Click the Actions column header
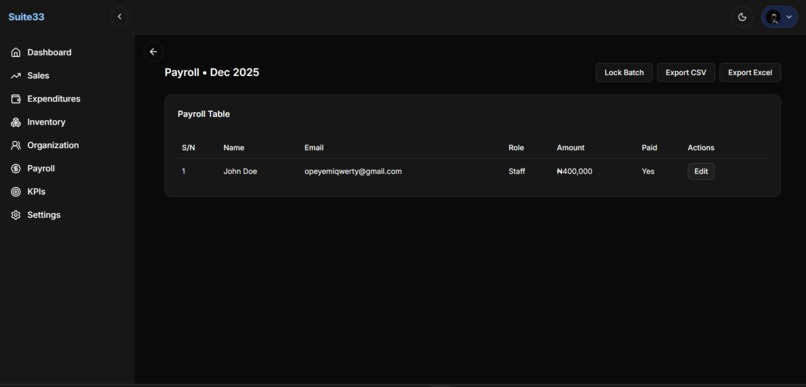This screenshot has height=387, width=806. click(x=701, y=148)
